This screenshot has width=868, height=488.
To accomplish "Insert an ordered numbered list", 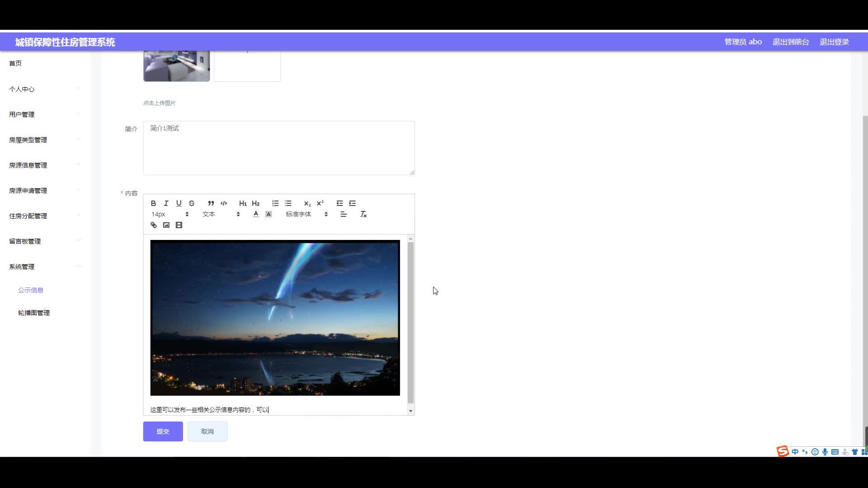I will (275, 203).
